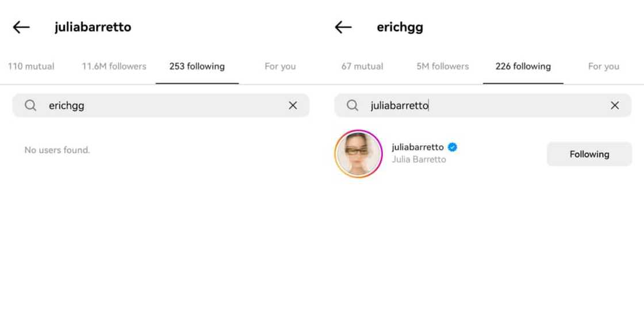Clear the erichgg search text
Viewport: 644px width, 318px height.
click(x=293, y=106)
